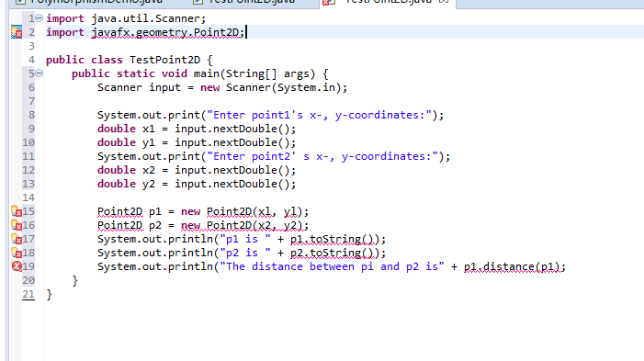
Task: Click the error marker on line 2
Action: (x=17, y=31)
